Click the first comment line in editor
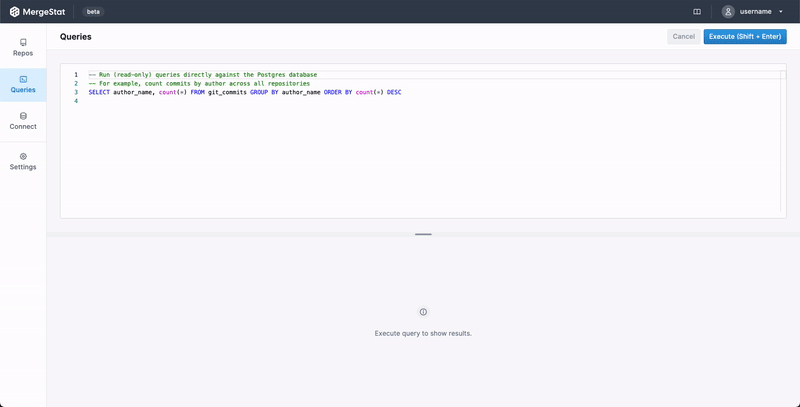The width and height of the screenshot is (800, 407). click(x=202, y=74)
